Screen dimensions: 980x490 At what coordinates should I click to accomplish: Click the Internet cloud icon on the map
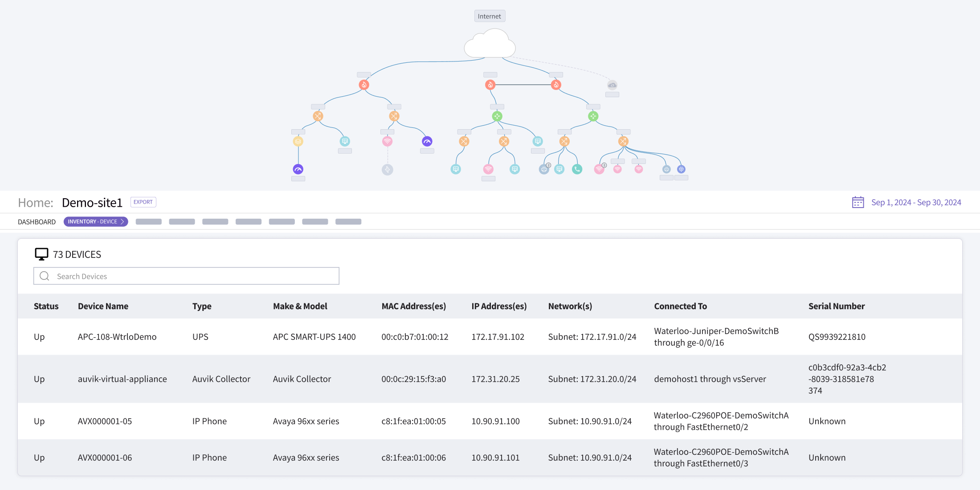pyautogui.click(x=490, y=44)
